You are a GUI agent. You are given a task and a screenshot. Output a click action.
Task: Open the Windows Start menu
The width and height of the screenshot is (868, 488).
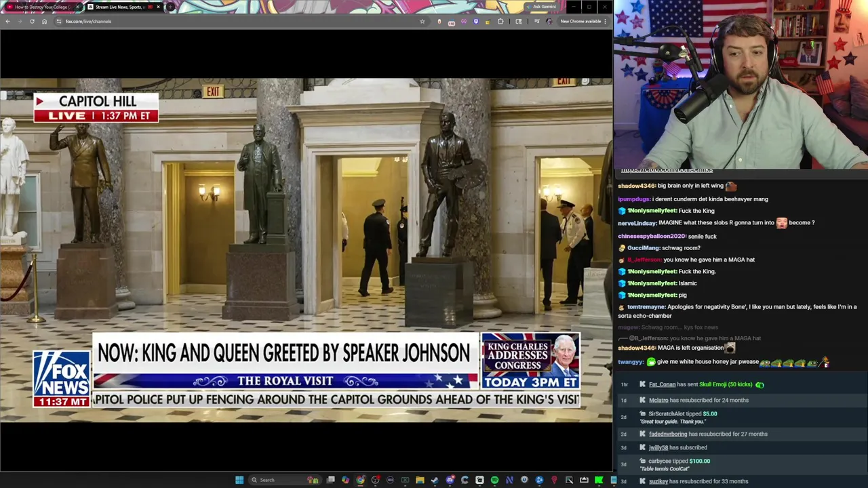pos(239,480)
